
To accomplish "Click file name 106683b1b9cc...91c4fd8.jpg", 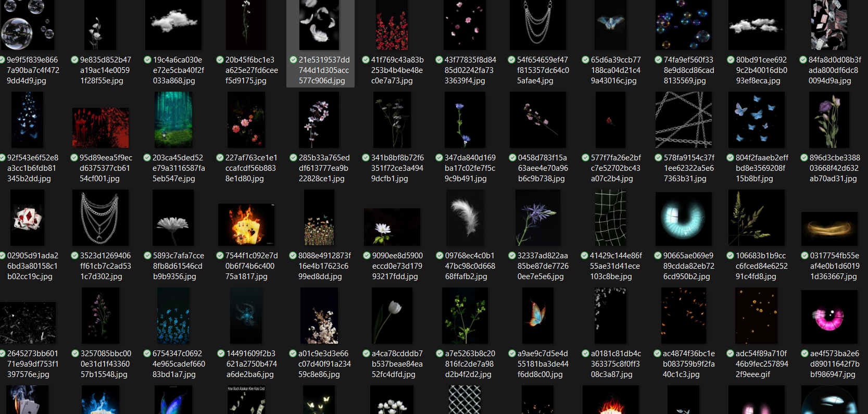I will (761, 266).
